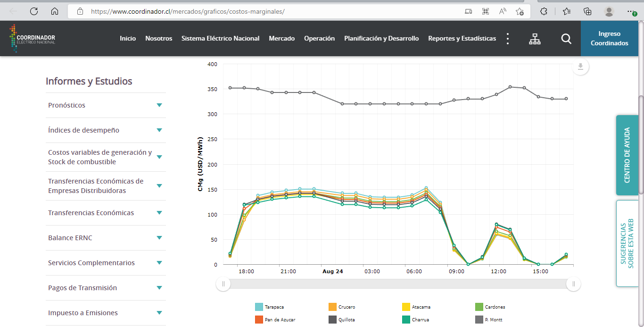The width and height of the screenshot is (644, 327).
Task: Expand the Pronósticos section
Action: (106, 105)
